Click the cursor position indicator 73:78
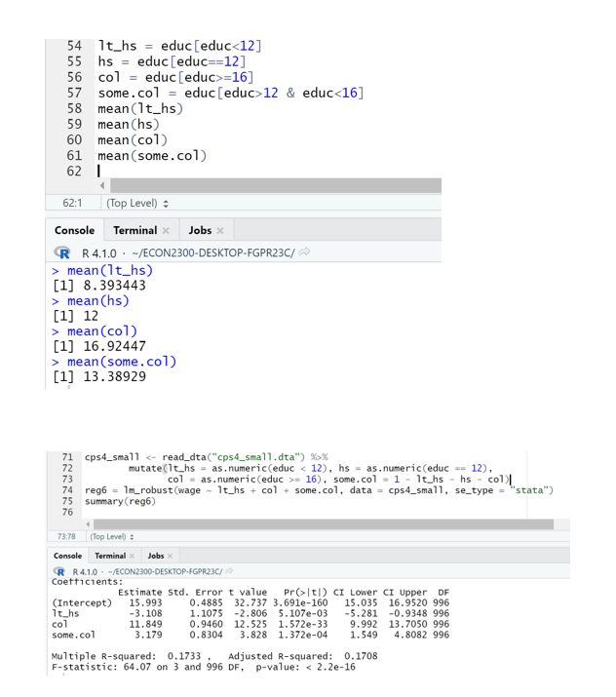Image resolution: width=616 pixels, height=697 pixels. click(x=66, y=536)
